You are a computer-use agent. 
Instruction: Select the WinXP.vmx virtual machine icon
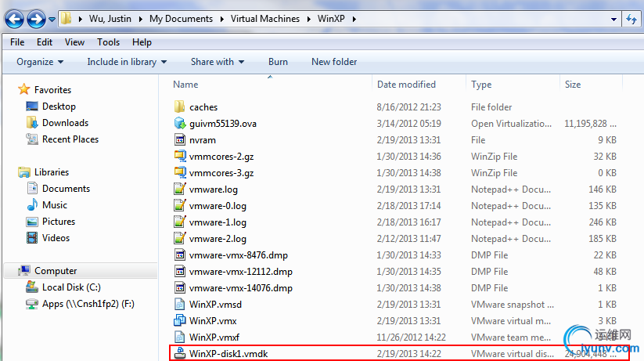179,321
